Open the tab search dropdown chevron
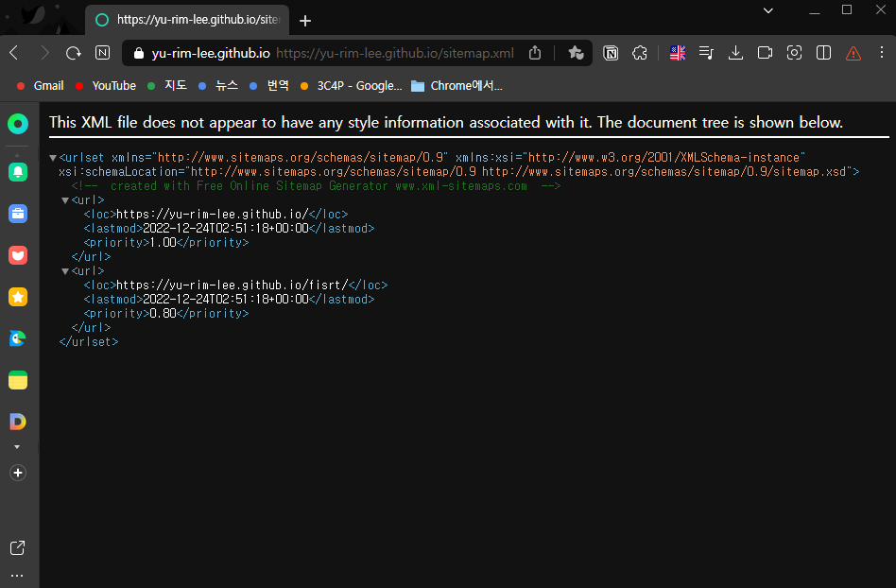896x588 pixels. tap(768, 10)
